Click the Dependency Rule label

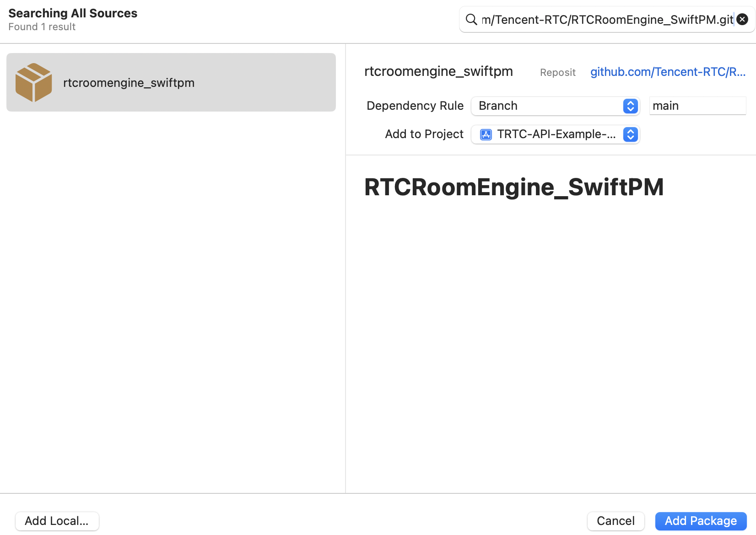[x=415, y=106]
